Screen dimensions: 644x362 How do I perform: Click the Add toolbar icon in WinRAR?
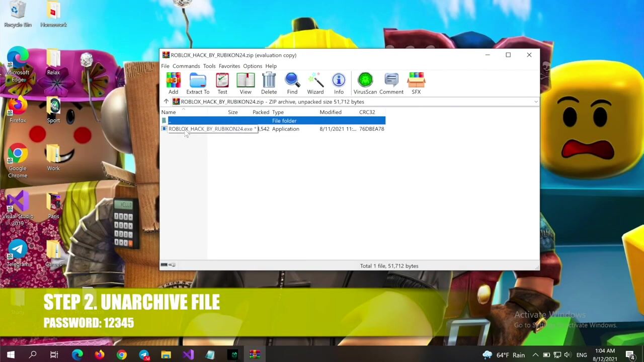(x=173, y=83)
